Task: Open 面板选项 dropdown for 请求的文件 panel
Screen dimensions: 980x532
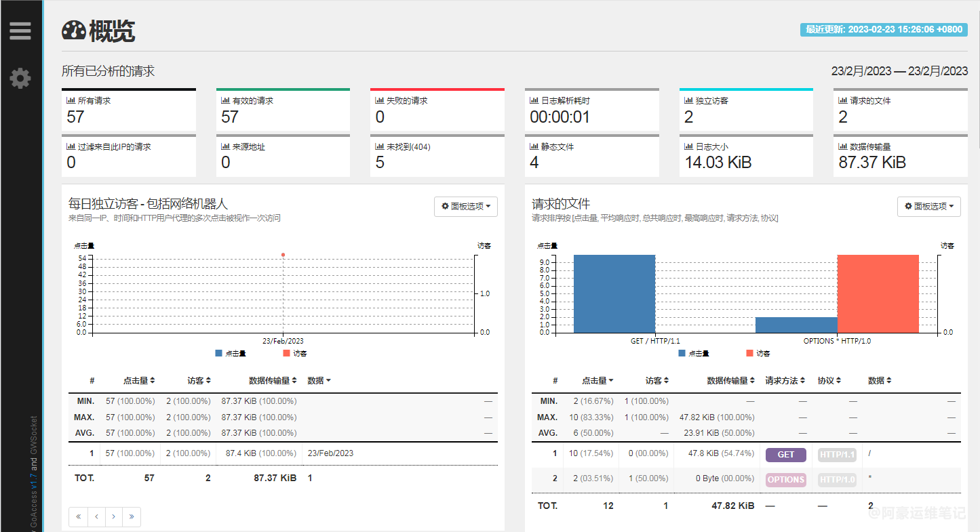Action: [928, 207]
